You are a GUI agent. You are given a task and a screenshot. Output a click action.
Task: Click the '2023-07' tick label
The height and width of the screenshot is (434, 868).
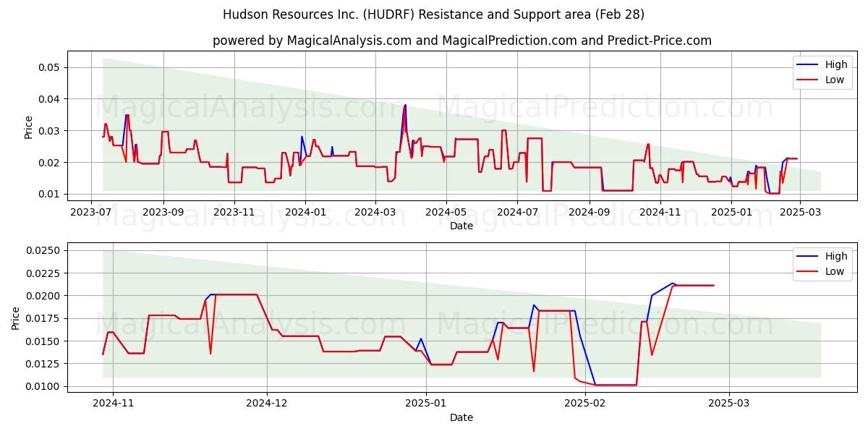click(x=91, y=211)
